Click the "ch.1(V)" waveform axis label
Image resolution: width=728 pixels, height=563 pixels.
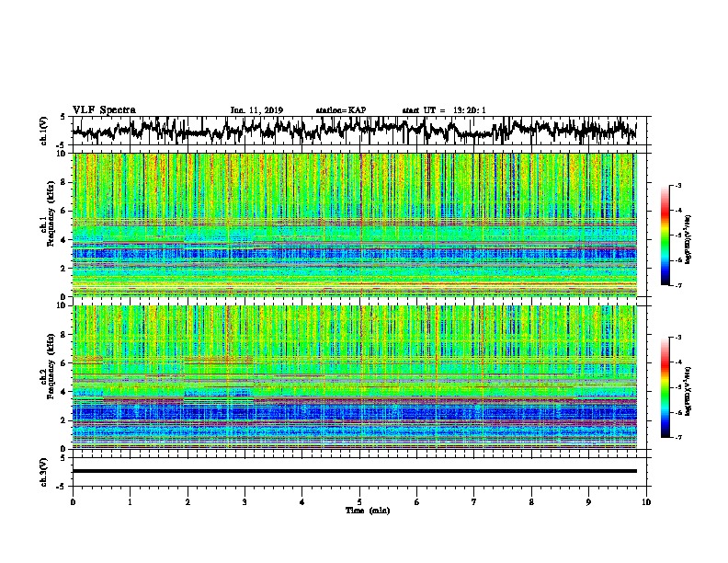coord(44,131)
